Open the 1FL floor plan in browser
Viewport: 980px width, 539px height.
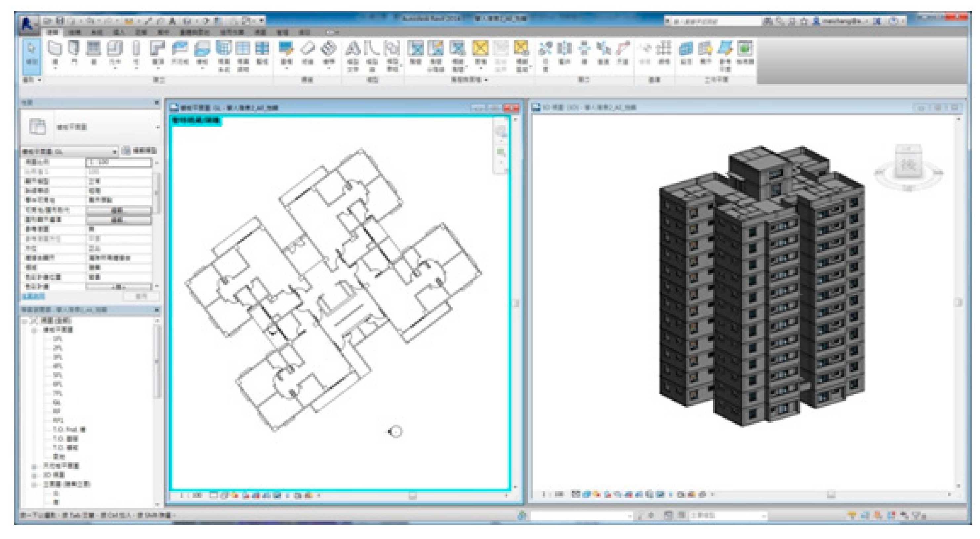pyautogui.click(x=58, y=339)
